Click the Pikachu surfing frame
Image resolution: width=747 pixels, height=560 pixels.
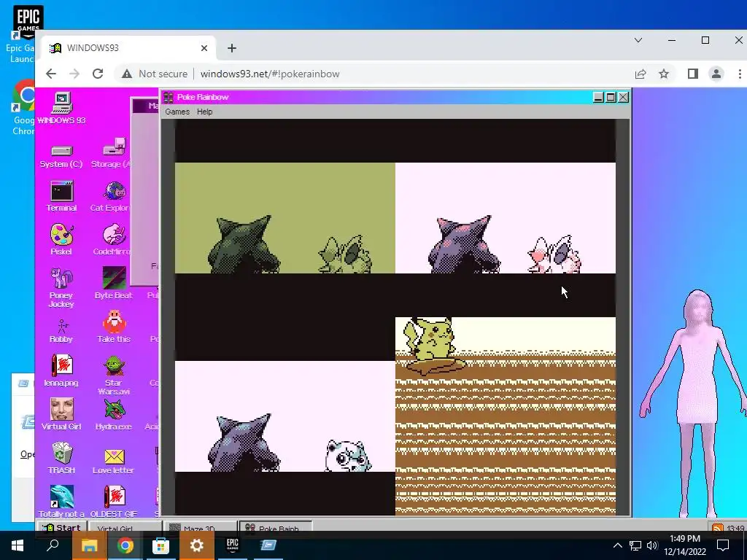coord(506,416)
